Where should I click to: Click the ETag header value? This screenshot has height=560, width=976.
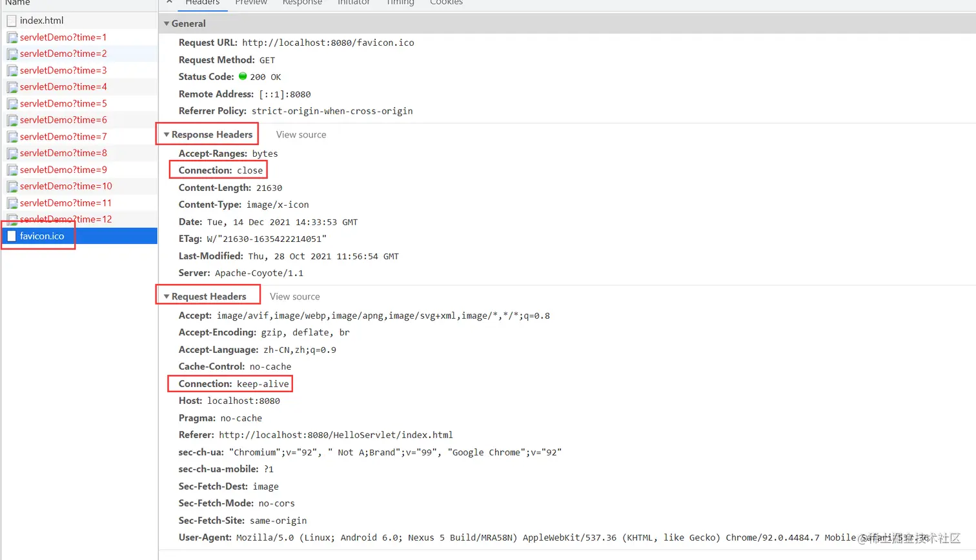tap(267, 239)
